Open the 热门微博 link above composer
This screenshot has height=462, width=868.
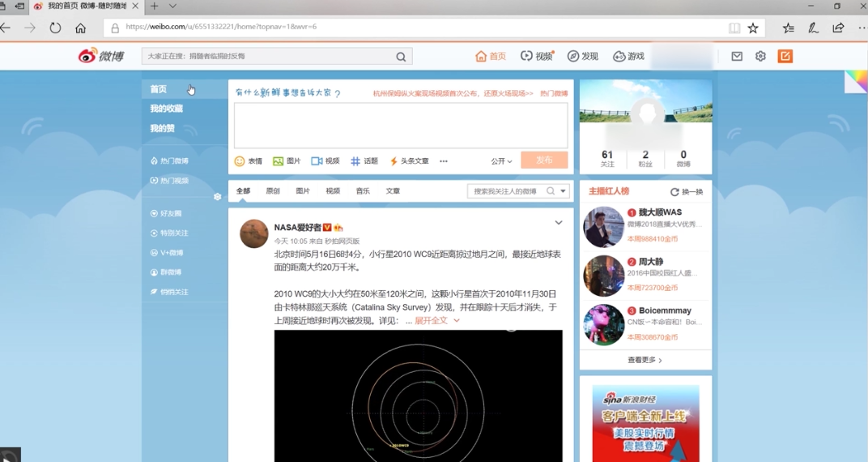(554, 94)
